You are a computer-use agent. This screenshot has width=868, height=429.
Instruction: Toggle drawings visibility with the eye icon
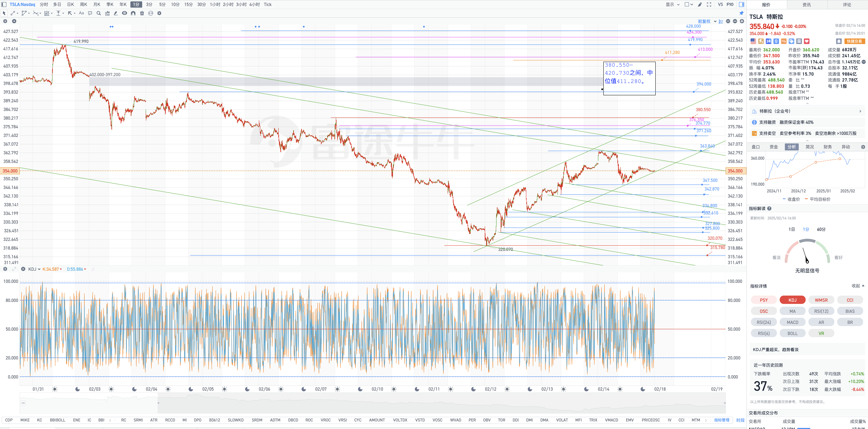coord(124,13)
